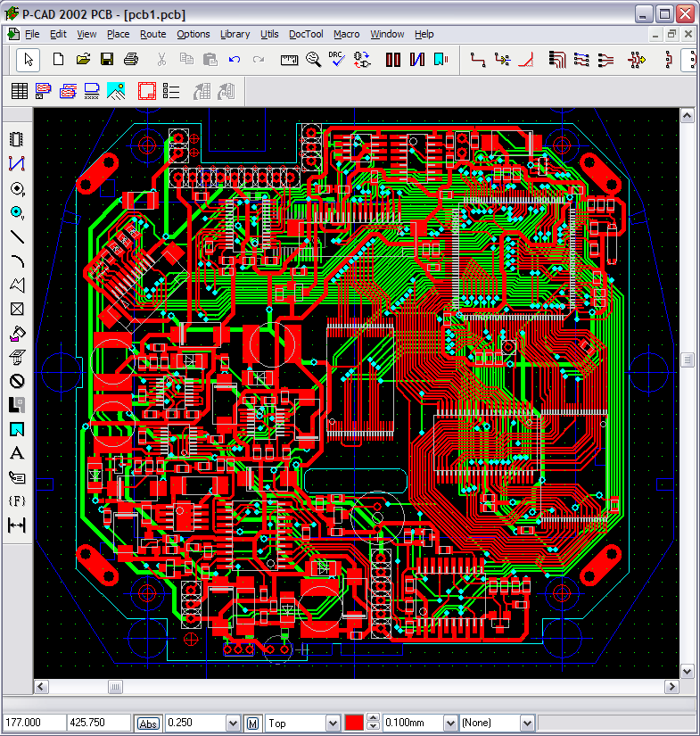
Task: Open the (None) status bar dropdown
Action: [527, 724]
